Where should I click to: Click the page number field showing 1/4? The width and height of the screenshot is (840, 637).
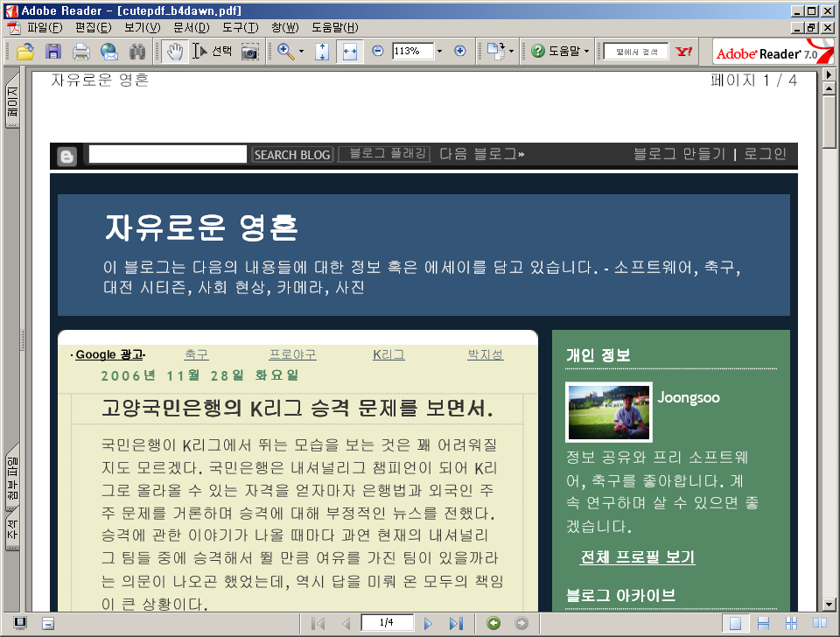[x=387, y=622]
